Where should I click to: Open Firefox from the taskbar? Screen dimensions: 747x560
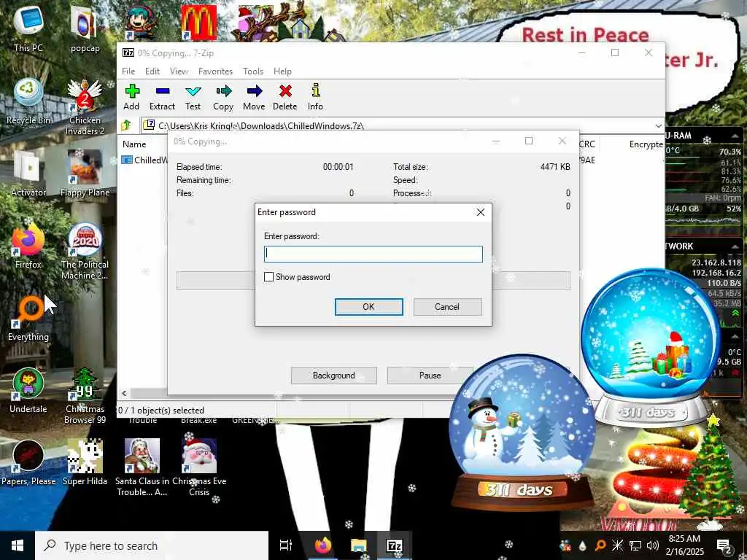[x=323, y=545]
